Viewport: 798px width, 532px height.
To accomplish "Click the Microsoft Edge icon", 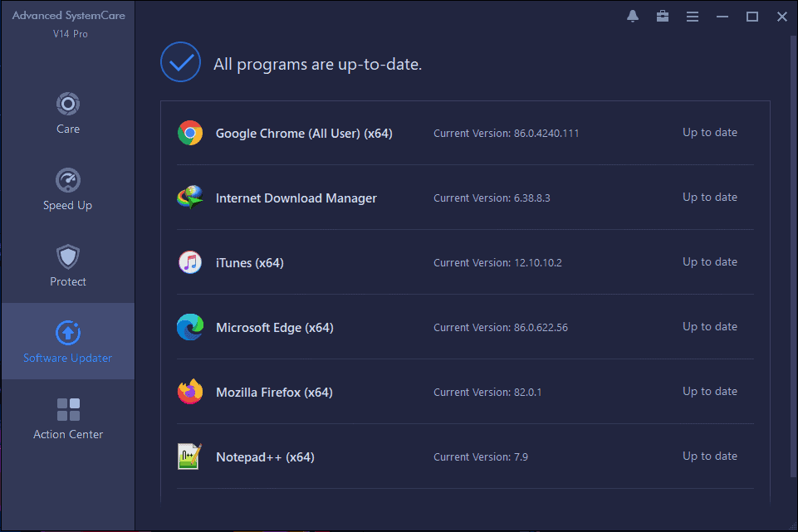I will click(190, 327).
